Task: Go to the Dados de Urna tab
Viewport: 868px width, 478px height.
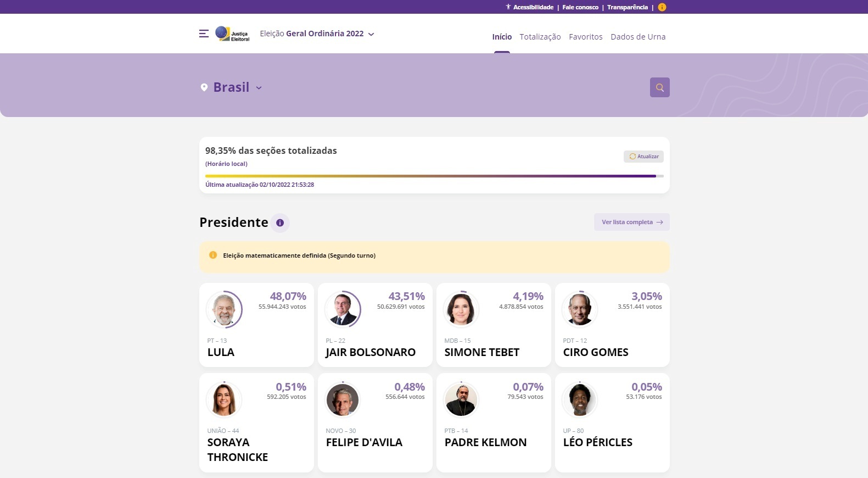Action: tap(638, 37)
